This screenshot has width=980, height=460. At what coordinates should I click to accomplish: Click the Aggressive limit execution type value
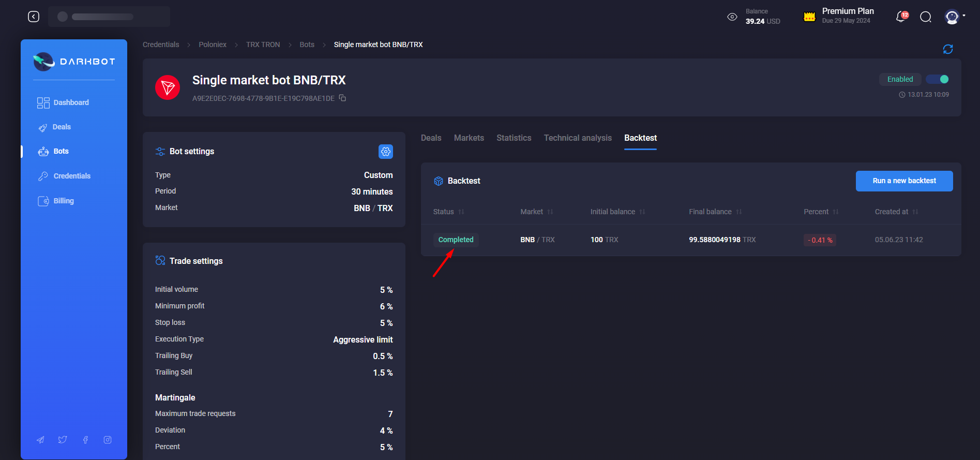coord(363,339)
